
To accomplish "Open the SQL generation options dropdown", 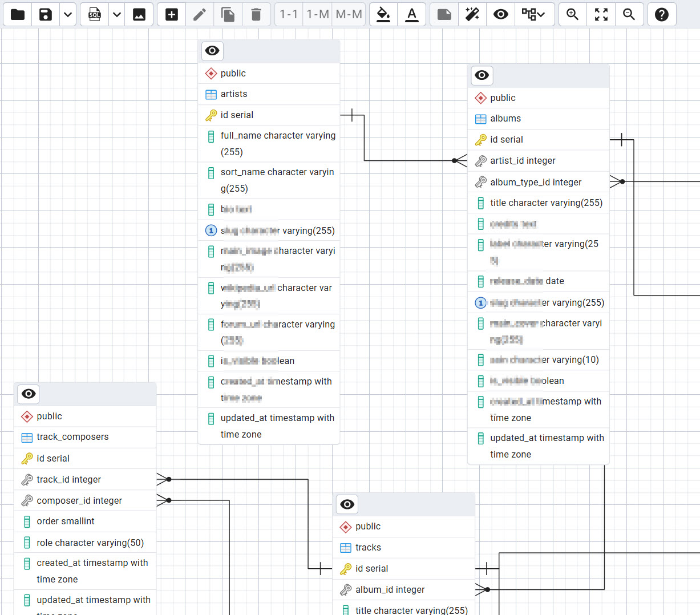I will click(x=117, y=14).
